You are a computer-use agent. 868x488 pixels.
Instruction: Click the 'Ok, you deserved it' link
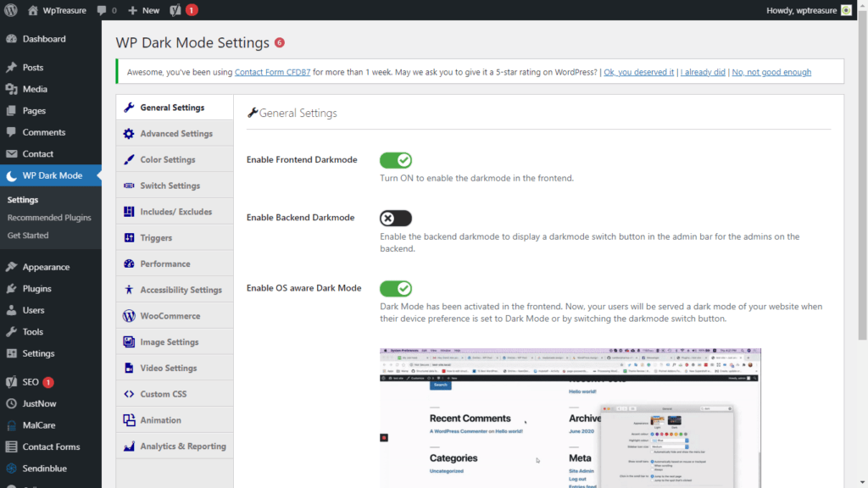coord(638,71)
